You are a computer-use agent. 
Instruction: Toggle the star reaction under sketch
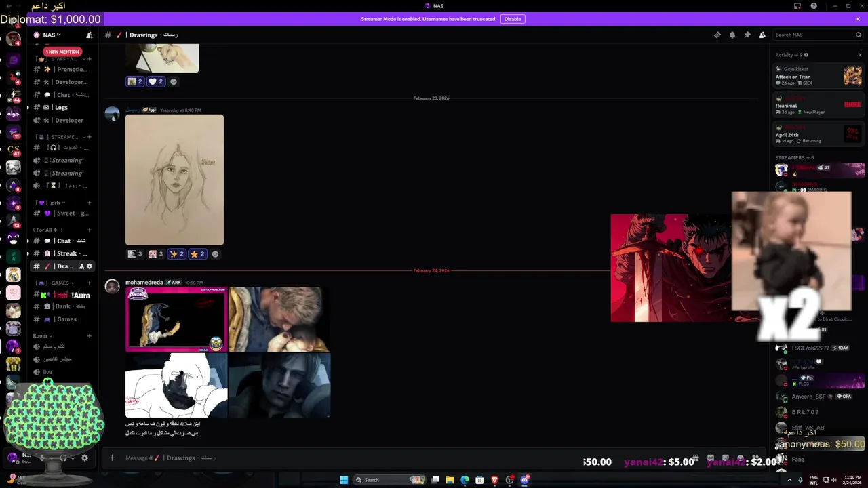(197, 254)
